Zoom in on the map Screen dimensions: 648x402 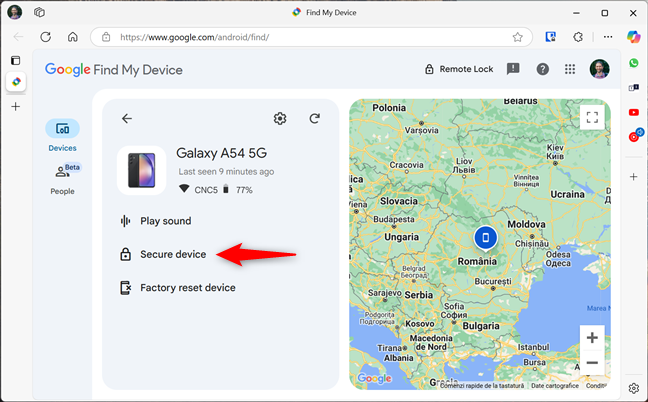(592, 338)
